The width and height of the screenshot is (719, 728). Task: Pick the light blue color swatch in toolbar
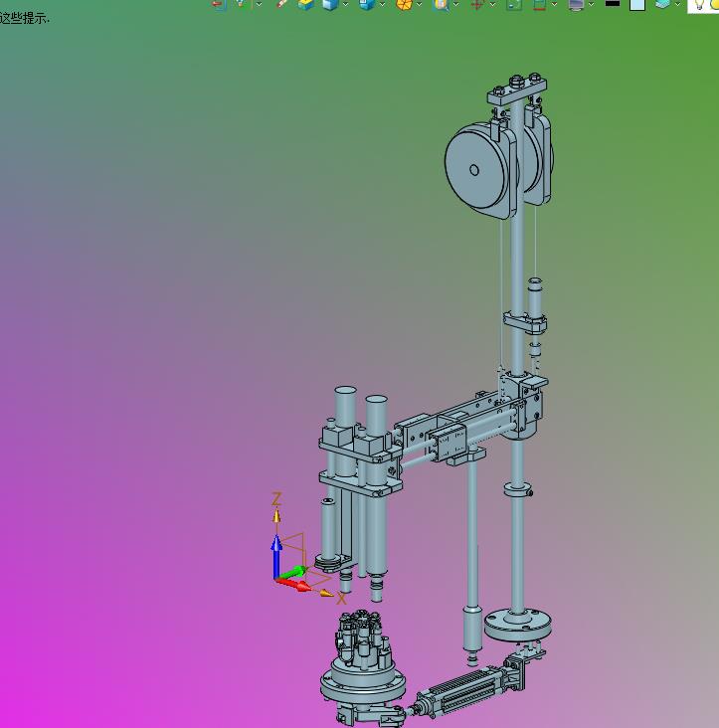coord(637,5)
